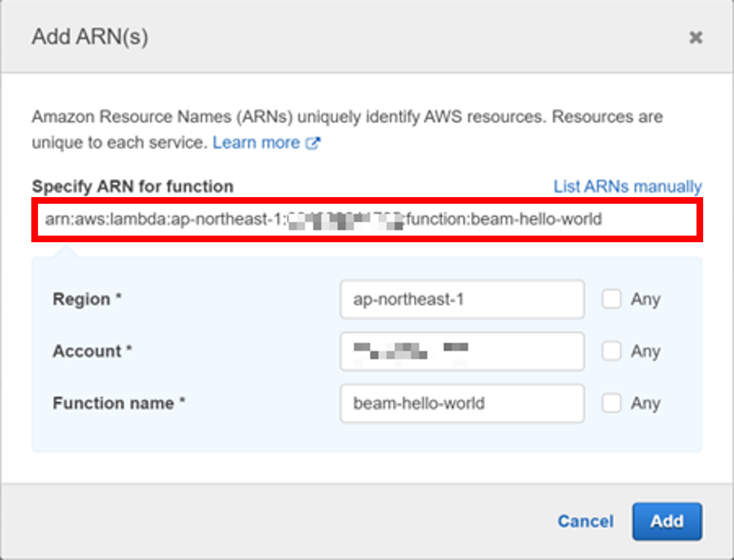
Task: Click the Specify ARN for function heading
Action: (132, 186)
